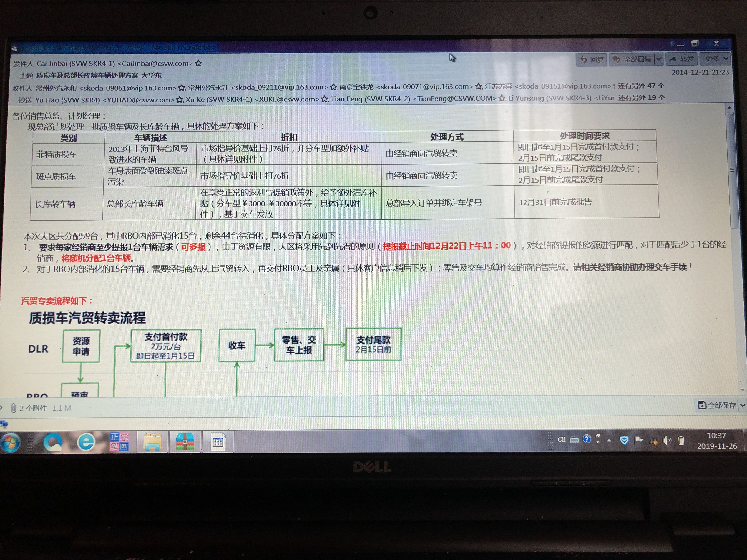Click the CH input language indicator
747x560 pixels.
562,439
